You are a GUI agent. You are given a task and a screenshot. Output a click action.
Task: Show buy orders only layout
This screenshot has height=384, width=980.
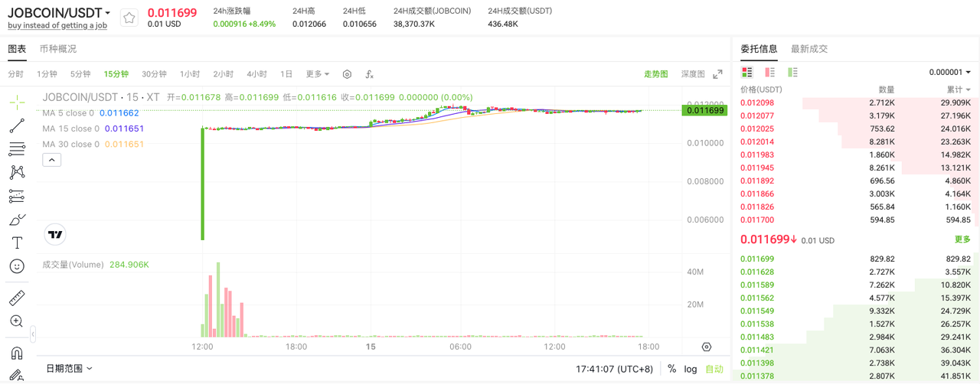click(x=792, y=72)
